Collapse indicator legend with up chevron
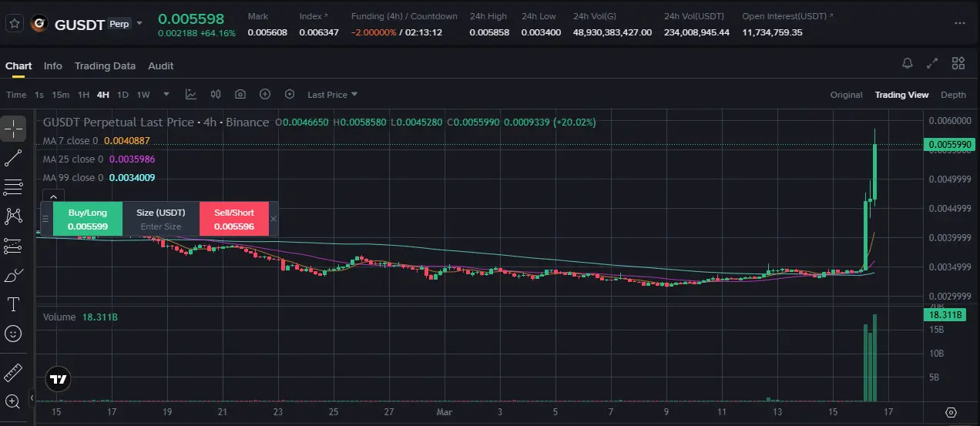The width and height of the screenshot is (980, 426). pos(52,196)
